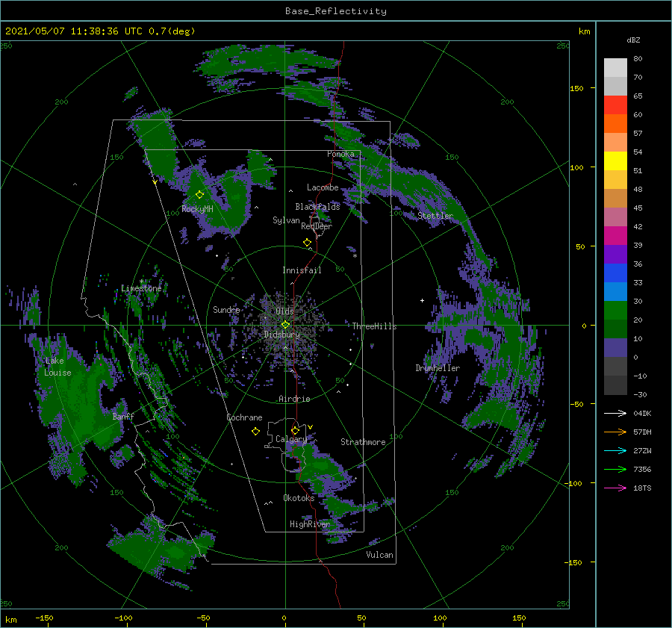Click the timestamp 2021/05/07 11:38:36 UTC
672x628 pixels.
coord(73,31)
